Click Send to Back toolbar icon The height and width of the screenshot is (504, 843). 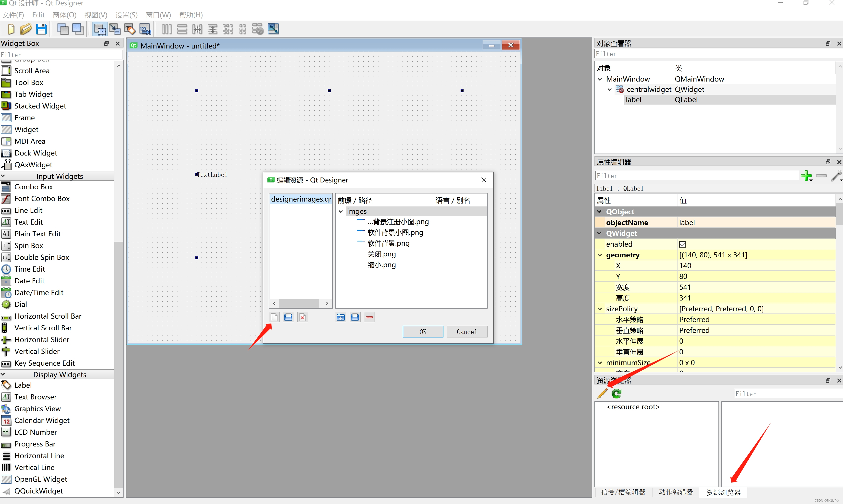click(63, 29)
